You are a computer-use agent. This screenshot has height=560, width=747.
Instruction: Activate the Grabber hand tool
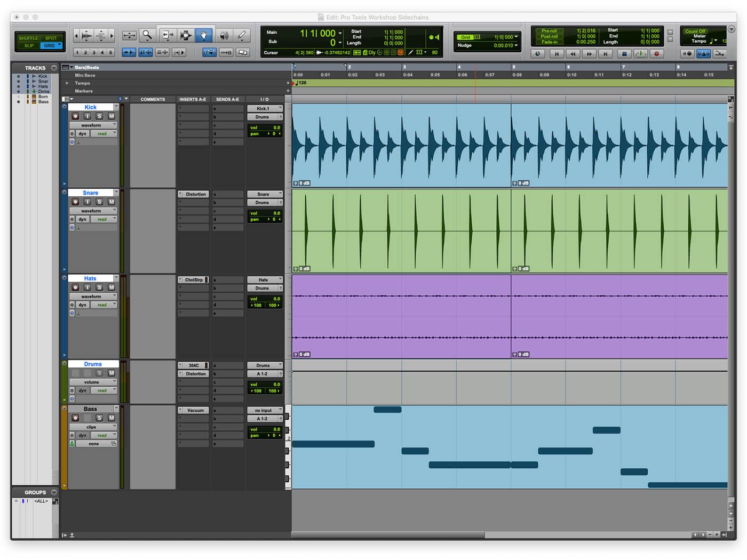click(x=204, y=35)
